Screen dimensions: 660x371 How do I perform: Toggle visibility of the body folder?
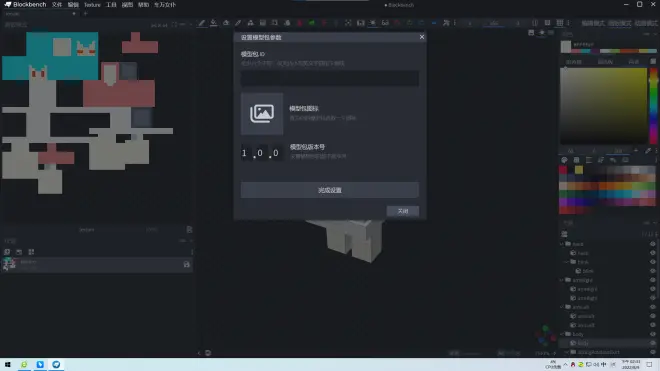pyautogui.click(x=652, y=334)
